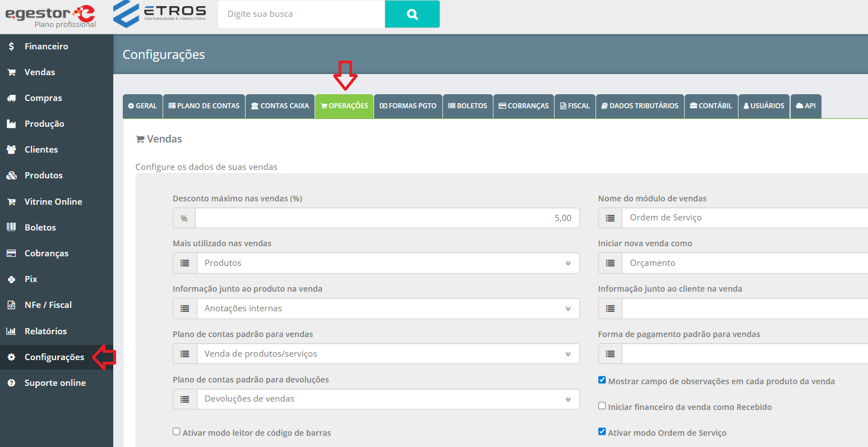Click list icon beside 'Produtos' dropdown
The image size is (868, 447).
coord(185,263)
